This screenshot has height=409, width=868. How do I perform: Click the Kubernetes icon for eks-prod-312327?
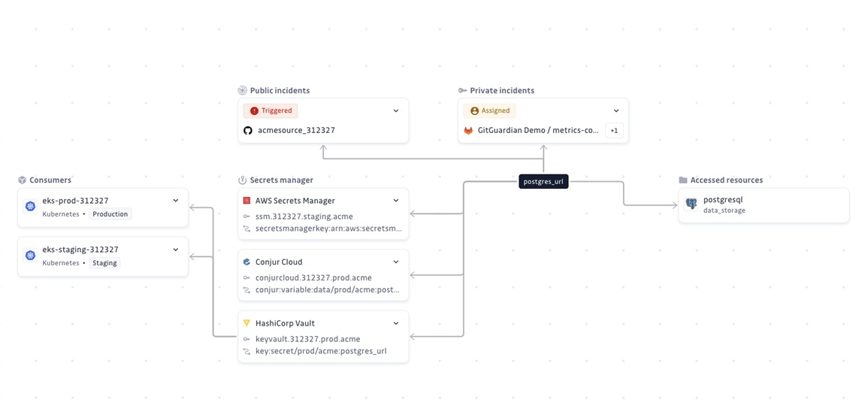click(30, 206)
